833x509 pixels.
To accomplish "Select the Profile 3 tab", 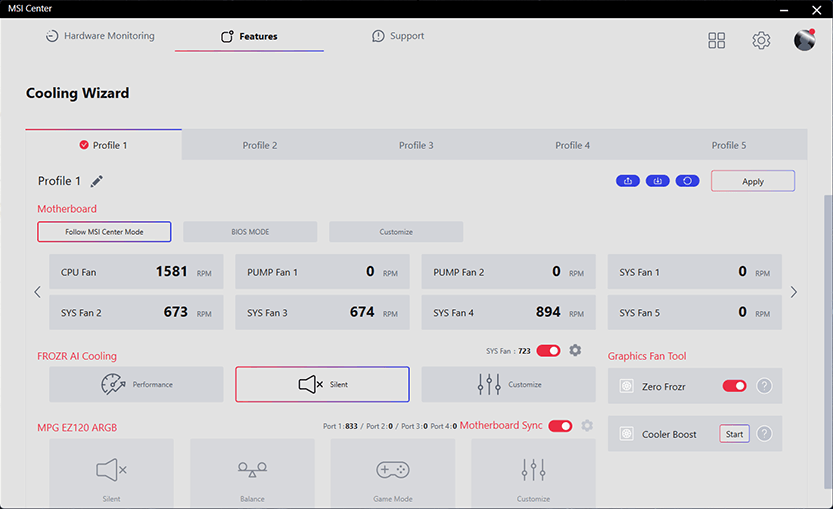I will coord(416,145).
